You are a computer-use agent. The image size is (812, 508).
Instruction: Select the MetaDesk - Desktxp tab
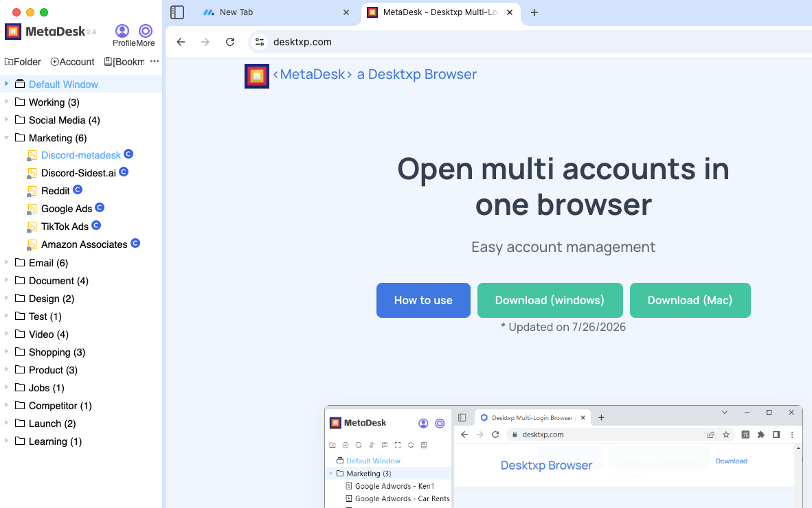click(440, 12)
